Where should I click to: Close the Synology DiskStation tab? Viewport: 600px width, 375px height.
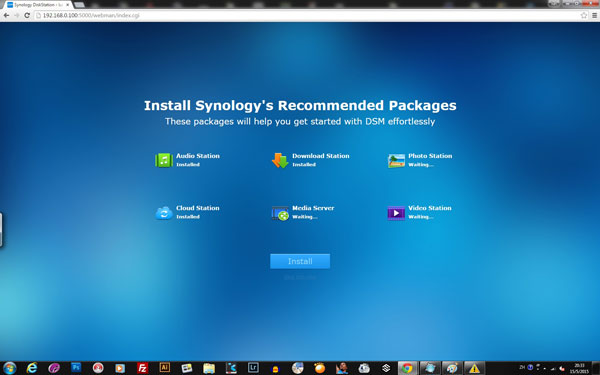(67, 5)
